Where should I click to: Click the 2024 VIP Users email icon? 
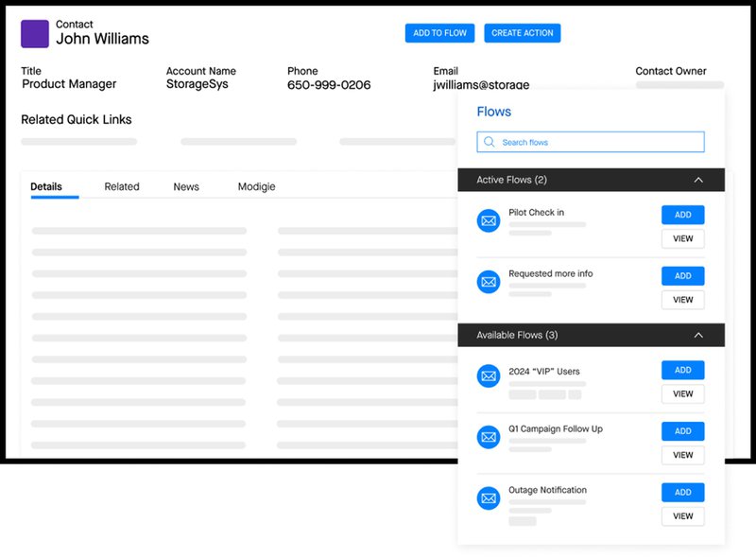point(489,376)
